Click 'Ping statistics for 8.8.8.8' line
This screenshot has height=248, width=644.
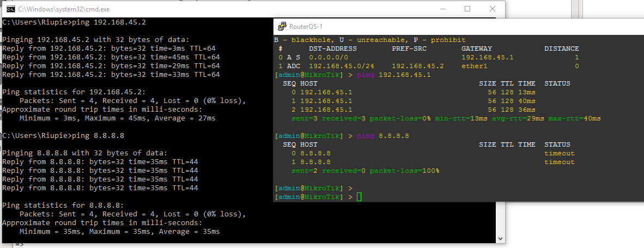(x=63, y=205)
